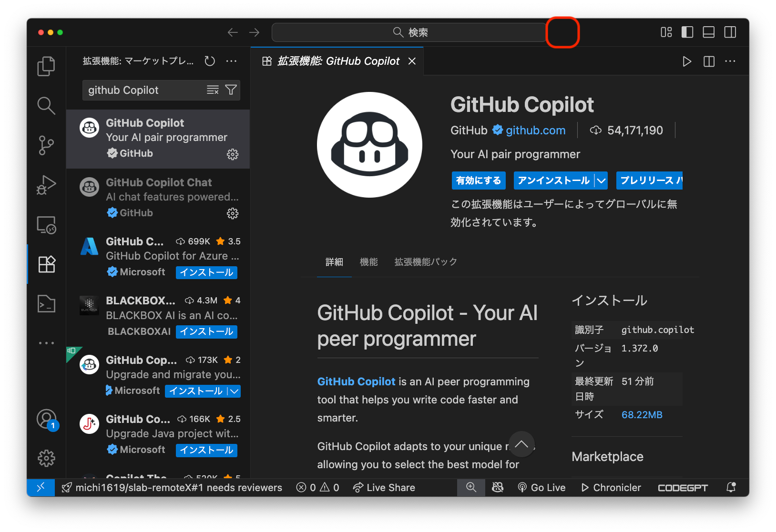Viewport: 776px width, 532px height.
Task: Click the アンインストール button
Action: coord(554,181)
